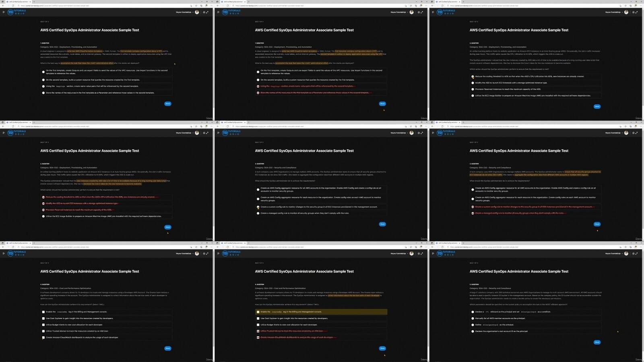Open hamburger menu in unanswered question 4 frame

coord(4,254)
